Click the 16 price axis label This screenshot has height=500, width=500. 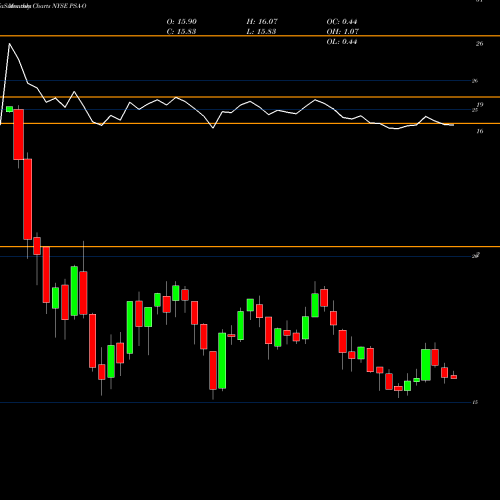coord(480,131)
